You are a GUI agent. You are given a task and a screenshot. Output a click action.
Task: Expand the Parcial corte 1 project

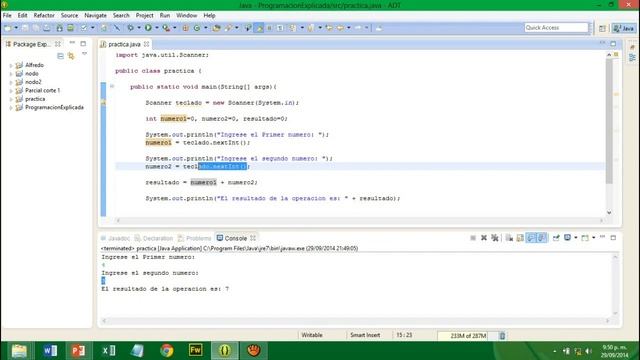(x=11, y=91)
